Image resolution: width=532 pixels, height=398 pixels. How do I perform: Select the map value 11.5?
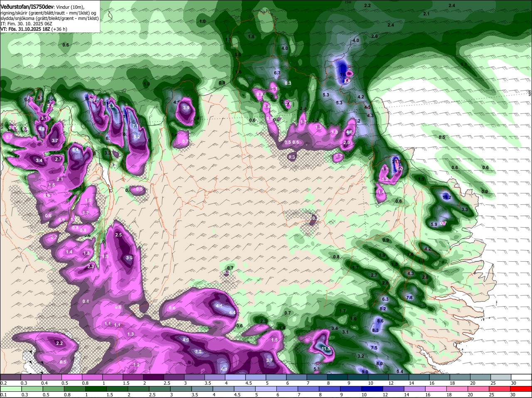click(x=326, y=349)
